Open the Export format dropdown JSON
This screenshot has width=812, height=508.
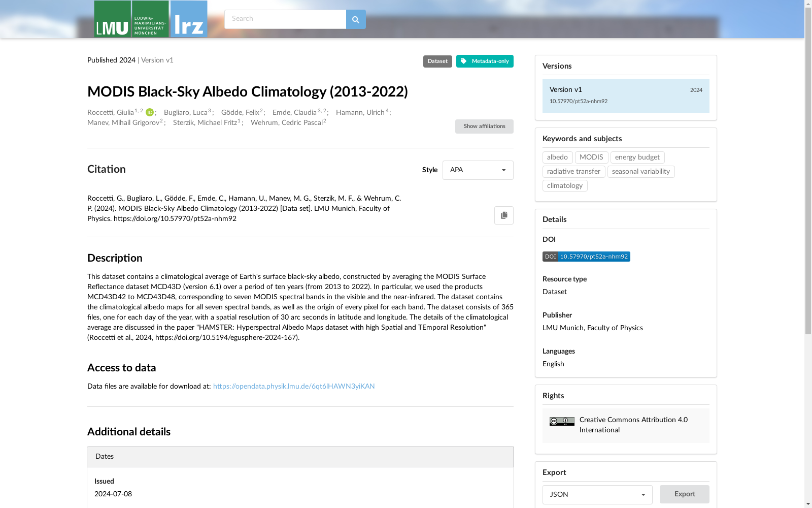[x=597, y=495]
